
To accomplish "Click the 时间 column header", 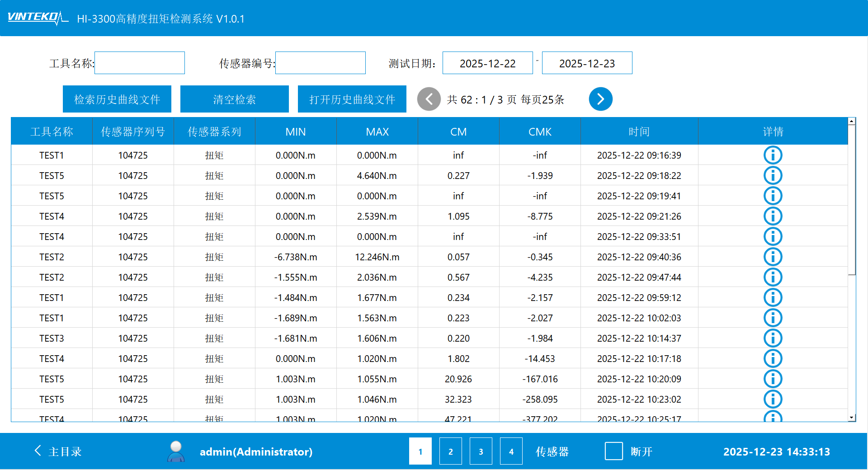I will tap(639, 132).
